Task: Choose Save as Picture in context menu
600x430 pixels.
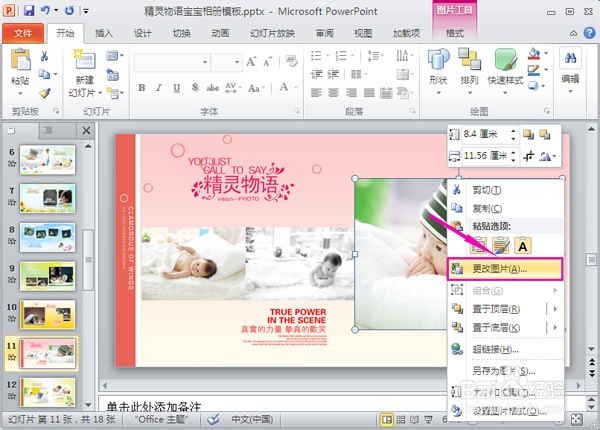Action: click(505, 371)
